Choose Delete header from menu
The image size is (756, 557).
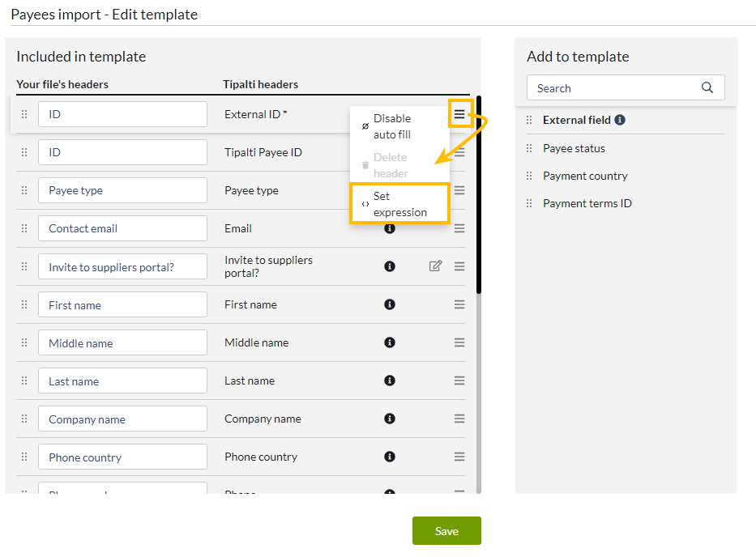point(399,165)
